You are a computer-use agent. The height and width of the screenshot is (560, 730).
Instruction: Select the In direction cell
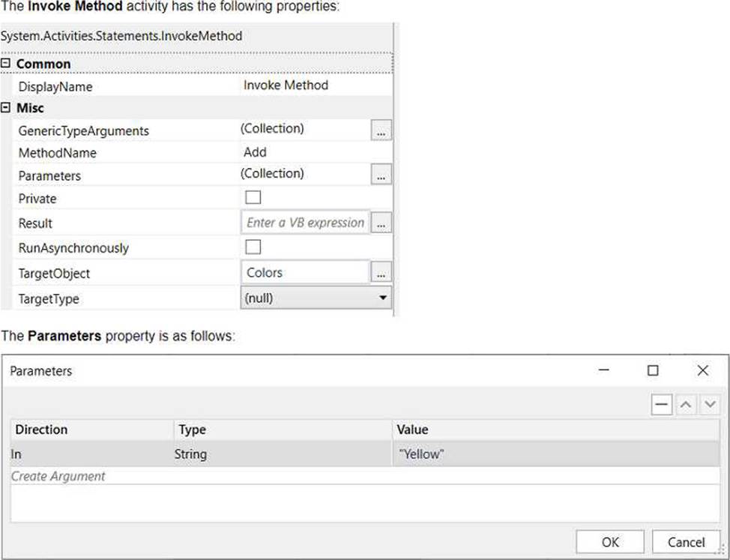coord(91,454)
